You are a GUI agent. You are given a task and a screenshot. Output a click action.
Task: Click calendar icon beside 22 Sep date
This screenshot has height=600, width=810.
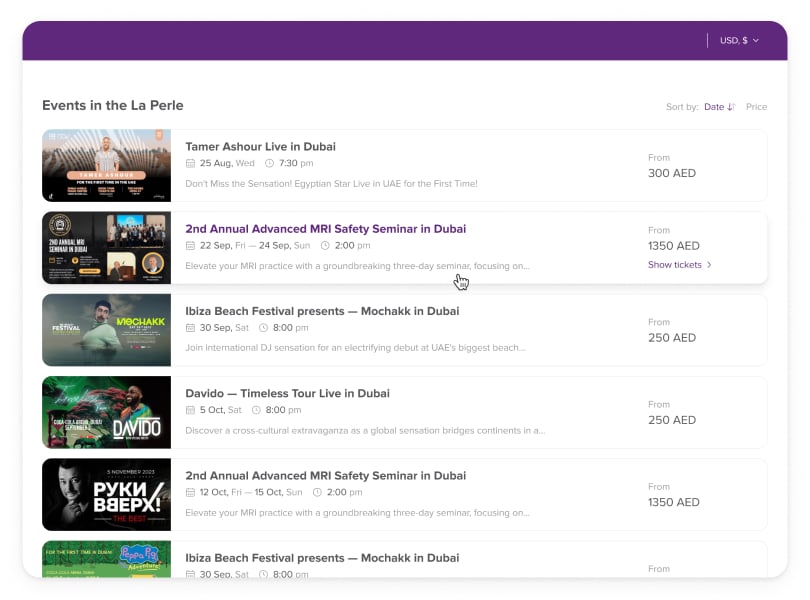coord(191,245)
